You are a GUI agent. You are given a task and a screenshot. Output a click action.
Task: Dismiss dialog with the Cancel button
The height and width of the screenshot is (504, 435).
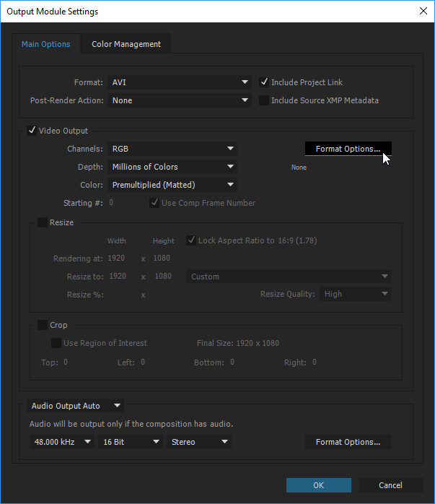390,485
